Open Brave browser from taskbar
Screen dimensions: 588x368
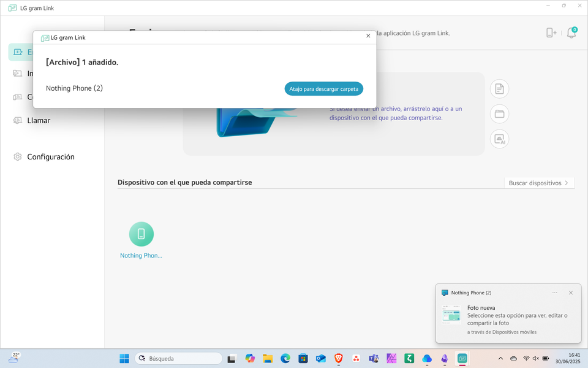pyautogui.click(x=338, y=359)
